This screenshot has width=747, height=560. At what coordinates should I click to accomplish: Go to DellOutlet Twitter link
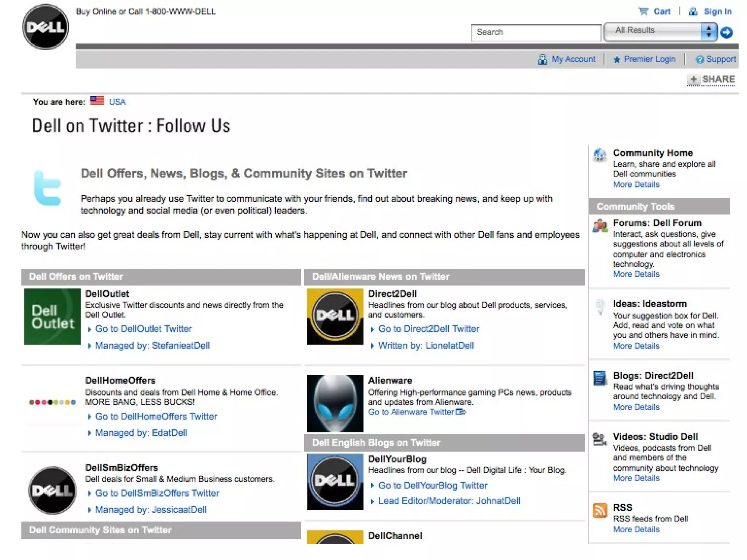coord(143,329)
